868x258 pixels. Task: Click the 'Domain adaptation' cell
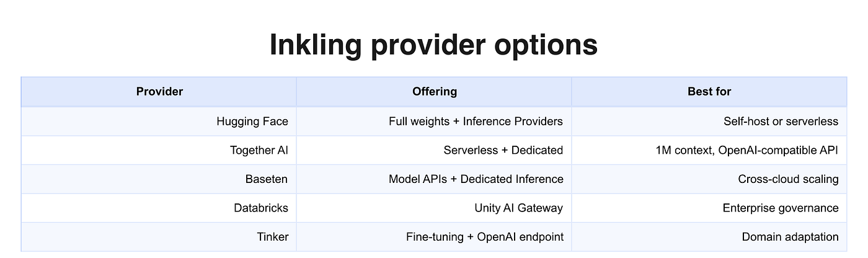[709, 237]
